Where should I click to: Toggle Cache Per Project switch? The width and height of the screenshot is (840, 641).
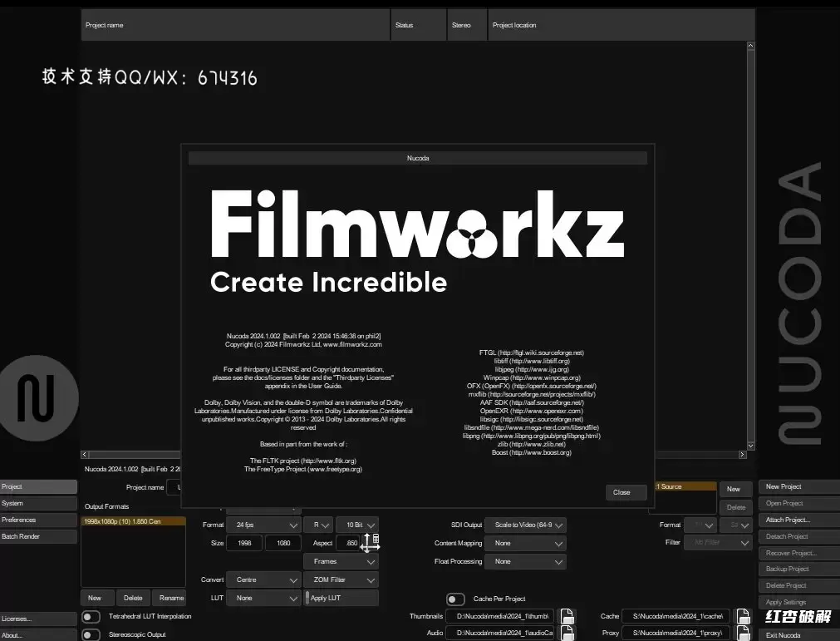click(455, 599)
